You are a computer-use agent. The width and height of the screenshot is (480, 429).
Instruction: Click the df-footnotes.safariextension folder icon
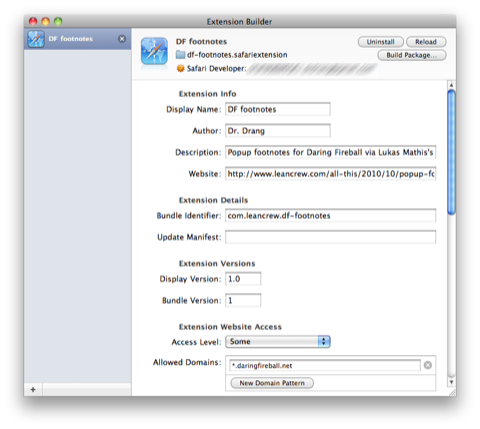(x=180, y=55)
